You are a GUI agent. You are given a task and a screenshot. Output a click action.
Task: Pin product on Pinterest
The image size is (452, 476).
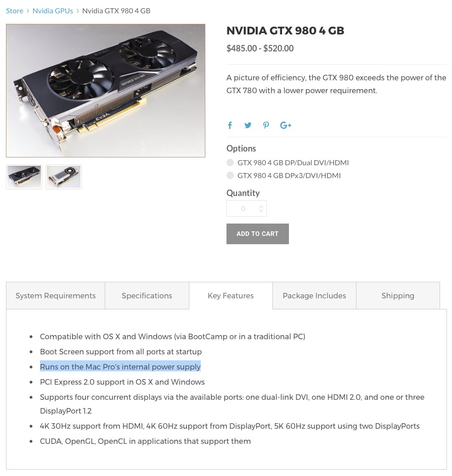click(266, 125)
